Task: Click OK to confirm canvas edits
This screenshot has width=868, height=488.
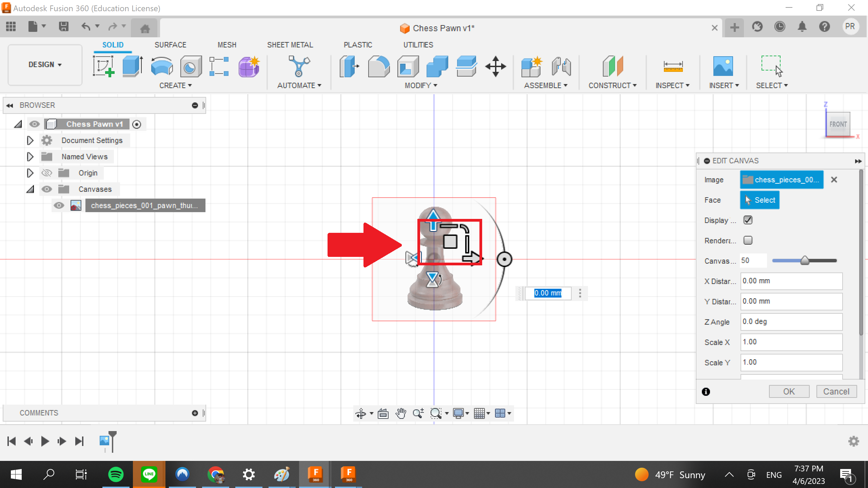Action: pos(789,391)
